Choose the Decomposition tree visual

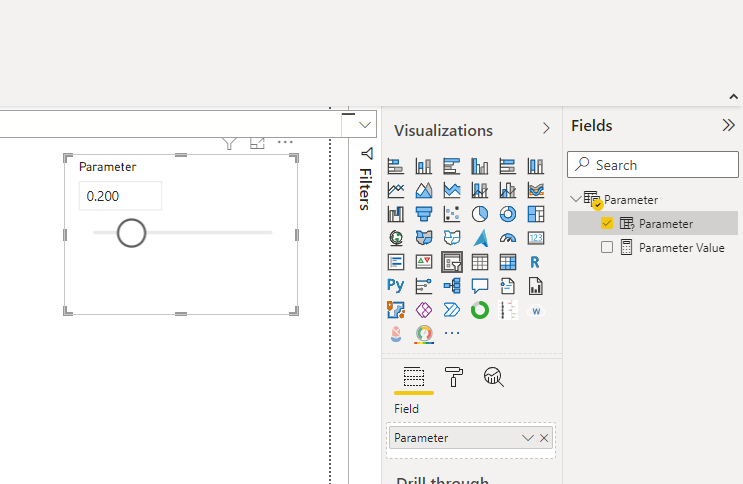click(452, 286)
